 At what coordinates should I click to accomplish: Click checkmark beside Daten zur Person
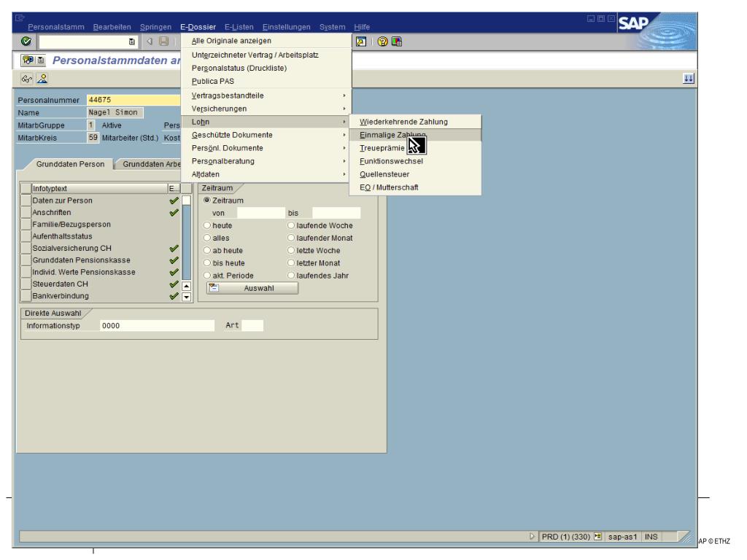(174, 201)
